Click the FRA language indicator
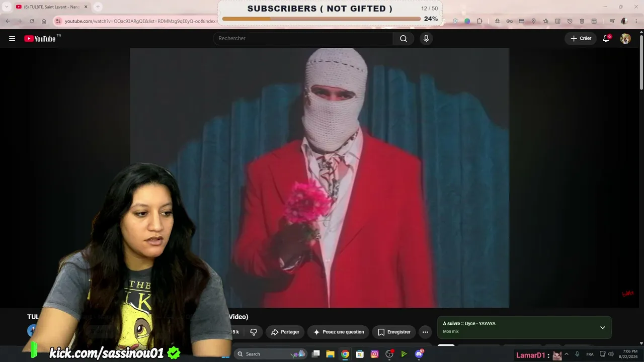The image size is (644, 362). pos(590,354)
